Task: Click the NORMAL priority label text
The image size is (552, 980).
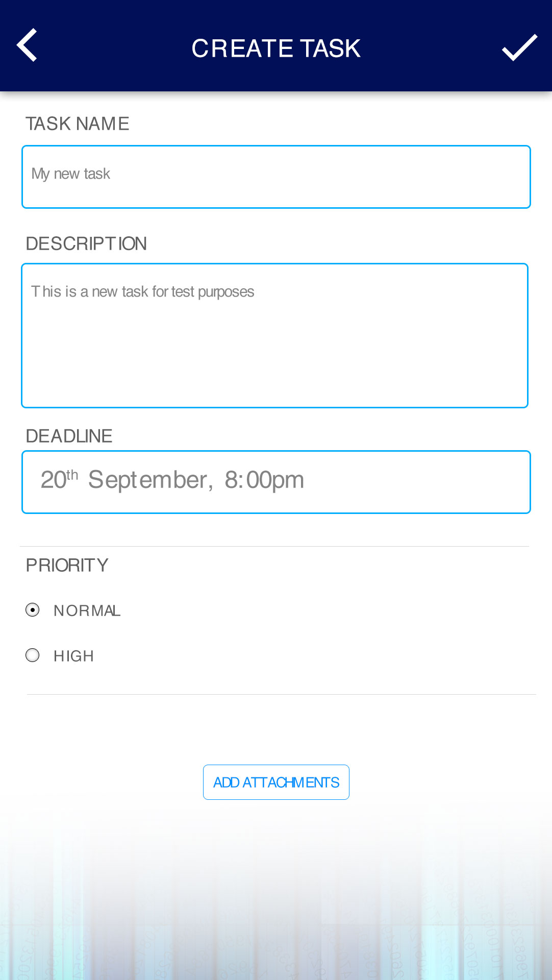Action: click(87, 610)
